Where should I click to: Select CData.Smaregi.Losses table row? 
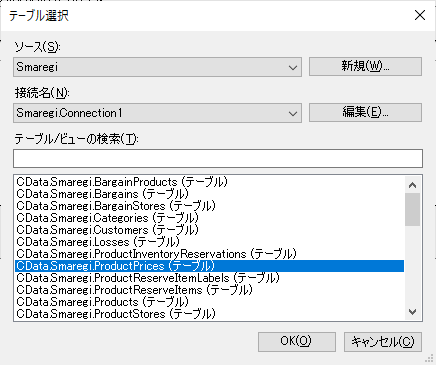209,242
